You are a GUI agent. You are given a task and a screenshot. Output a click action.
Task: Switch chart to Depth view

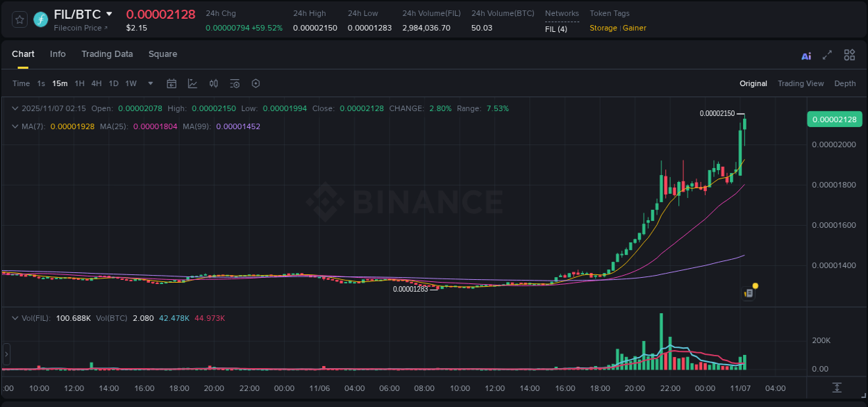point(845,83)
